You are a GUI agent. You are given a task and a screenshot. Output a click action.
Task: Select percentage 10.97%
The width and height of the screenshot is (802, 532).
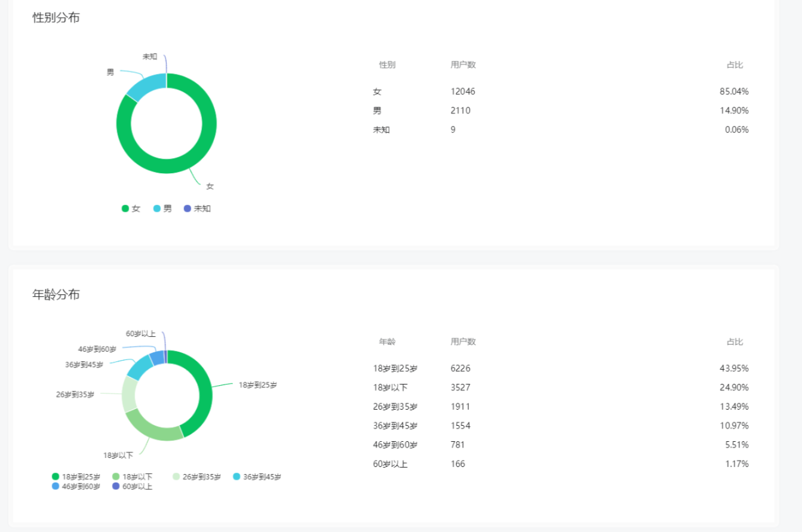click(x=734, y=426)
